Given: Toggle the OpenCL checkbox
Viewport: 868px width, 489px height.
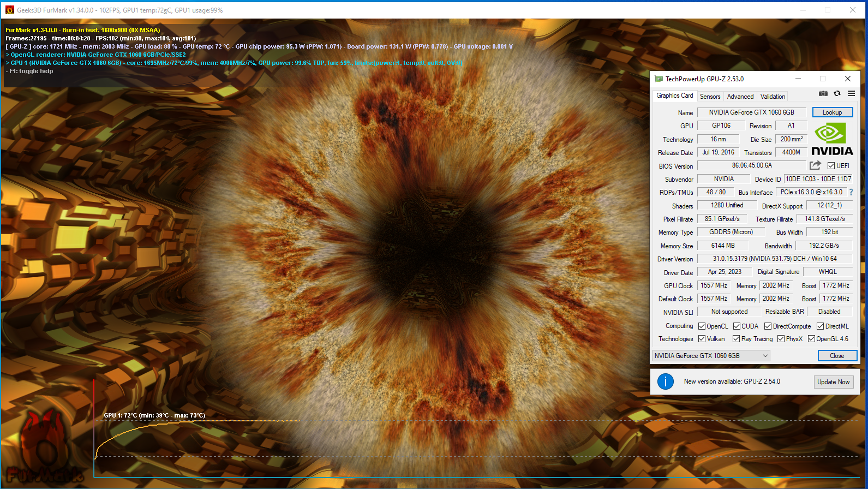Looking at the screenshot, I should tap(702, 326).
